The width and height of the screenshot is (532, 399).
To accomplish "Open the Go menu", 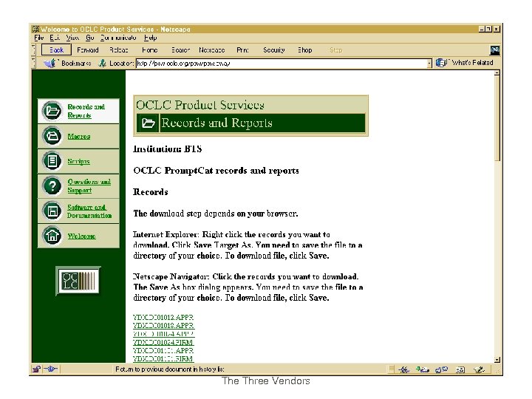I will tap(90, 38).
